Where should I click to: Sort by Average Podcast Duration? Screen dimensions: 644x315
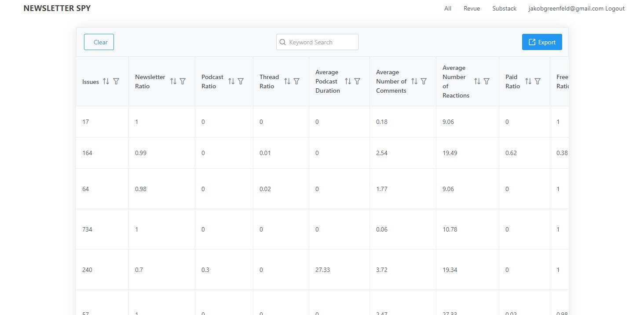[x=348, y=81]
